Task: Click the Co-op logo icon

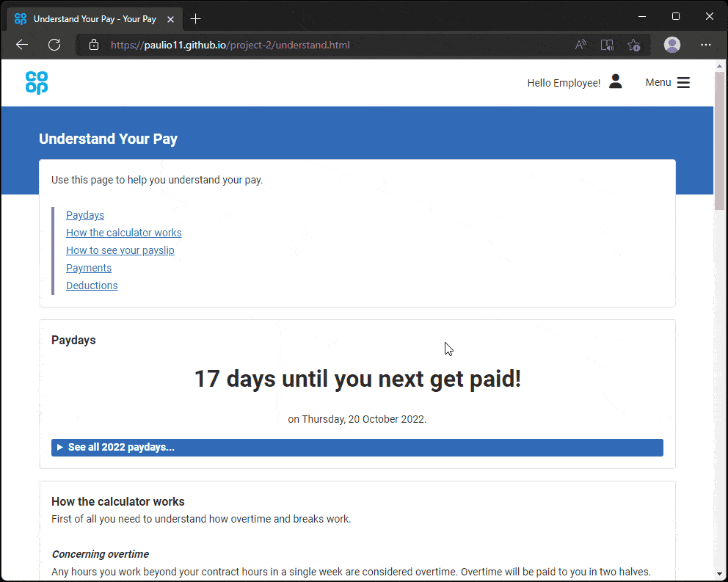Action: [x=37, y=83]
